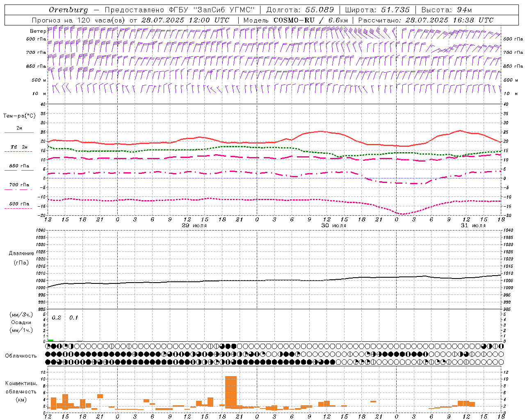
Task: Click the '29 июля' date label
Action: coord(194,226)
